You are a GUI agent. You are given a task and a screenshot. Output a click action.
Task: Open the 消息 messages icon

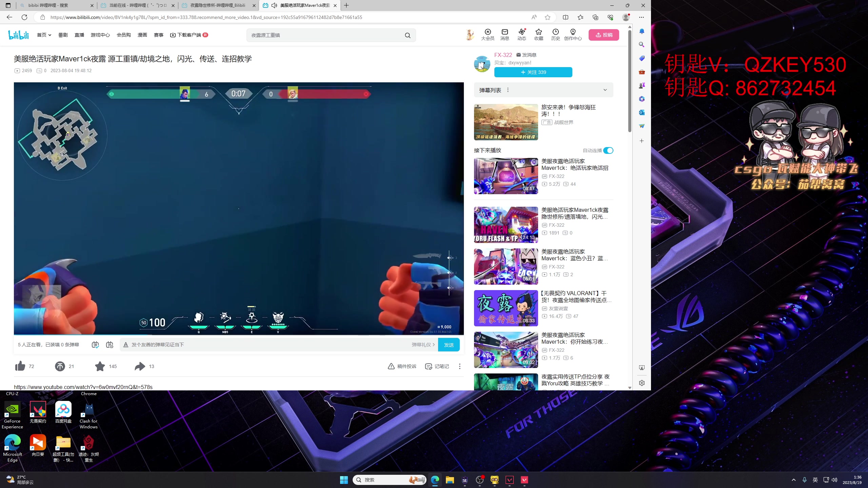click(505, 35)
